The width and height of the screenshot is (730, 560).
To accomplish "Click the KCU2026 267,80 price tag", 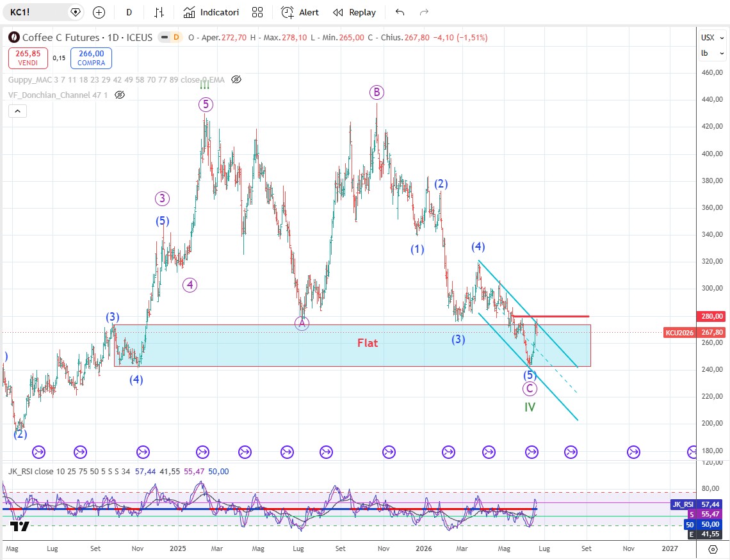I will tap(695, 333).
